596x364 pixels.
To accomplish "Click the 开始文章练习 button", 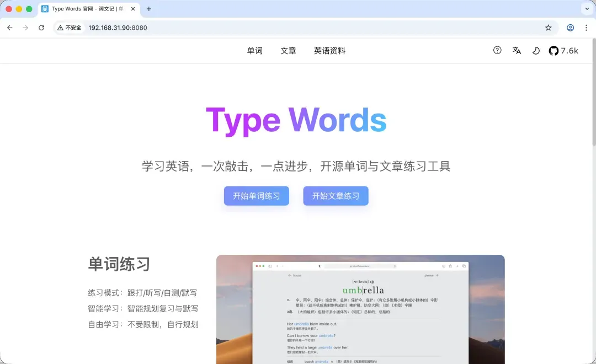I will click(336, 196).
